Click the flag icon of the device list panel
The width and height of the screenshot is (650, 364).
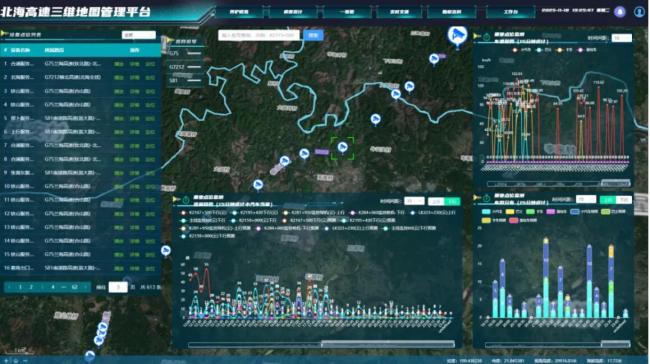pos(4,33)
